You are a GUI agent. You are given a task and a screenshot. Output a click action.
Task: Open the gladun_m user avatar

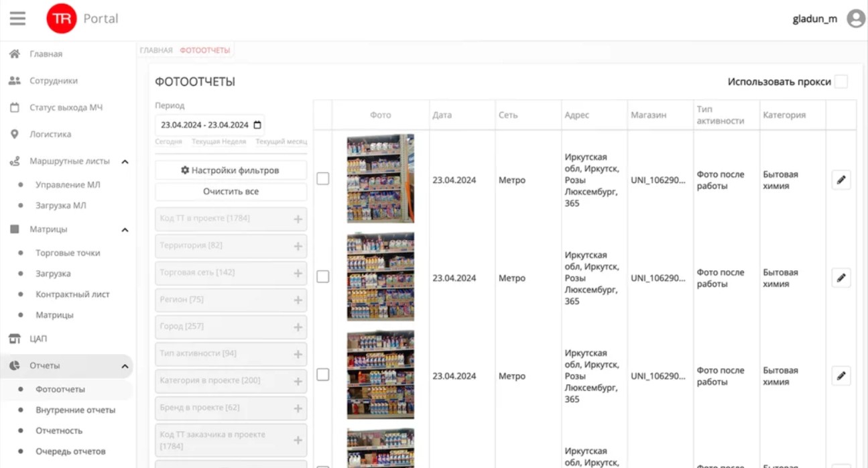click(855, 19)
